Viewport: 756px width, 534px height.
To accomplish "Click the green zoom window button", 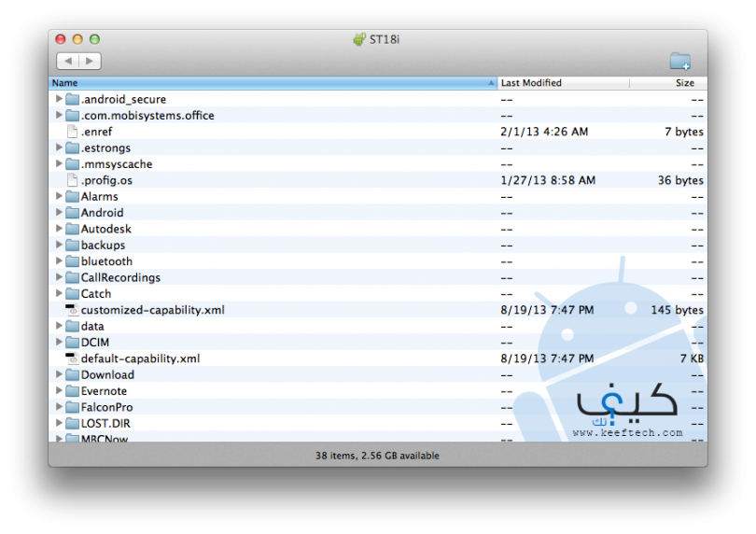I will (x=95, y=39).
